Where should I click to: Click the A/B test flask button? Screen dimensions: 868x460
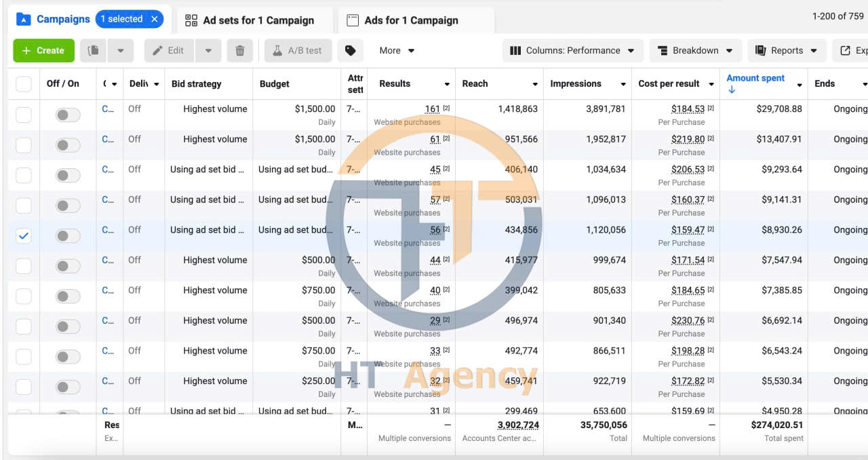(x=297, y=50)
